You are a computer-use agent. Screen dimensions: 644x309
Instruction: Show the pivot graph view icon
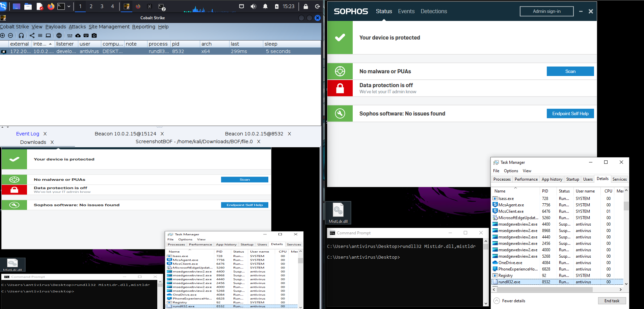pos(32,35)
